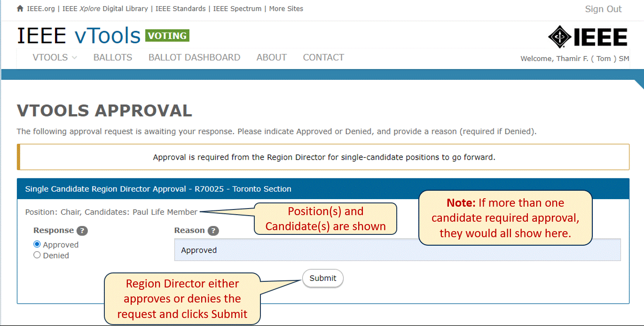The image size is (644, 326).
Task: Open IEEE Xplore Digital Library link
Action: [105, 8]
